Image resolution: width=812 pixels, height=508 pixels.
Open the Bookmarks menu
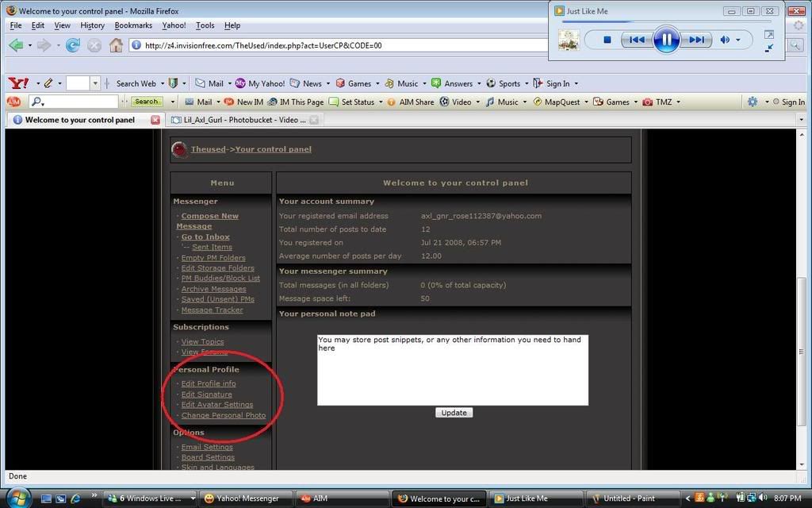pos(132,25)
